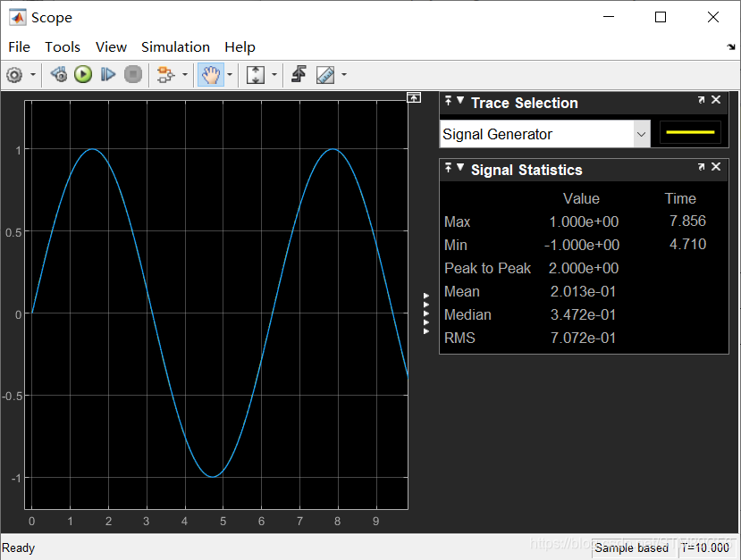Viewport: 741px width, 560px height.
Task: Click the Run simulation button
Action: coord(82,74)
